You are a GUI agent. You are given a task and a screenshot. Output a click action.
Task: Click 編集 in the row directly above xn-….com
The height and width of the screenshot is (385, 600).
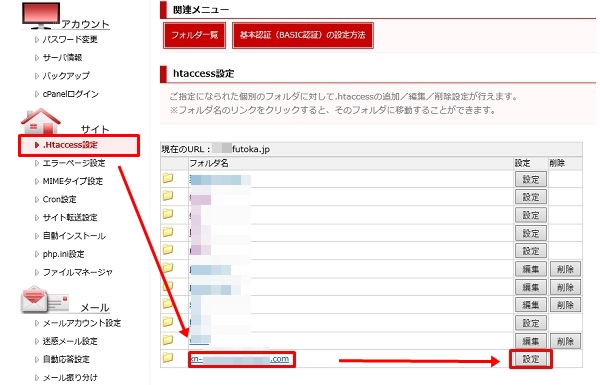click(x=531, y=341)
